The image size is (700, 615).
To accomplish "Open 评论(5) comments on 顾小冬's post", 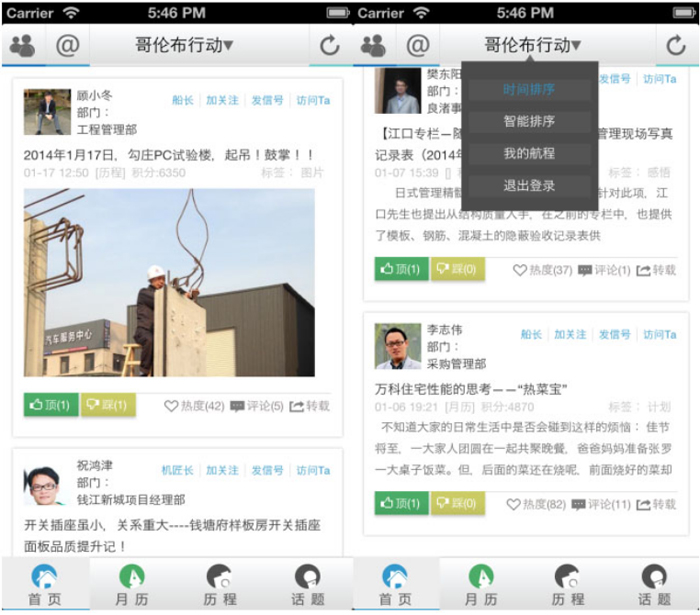I will click(257, 406).
